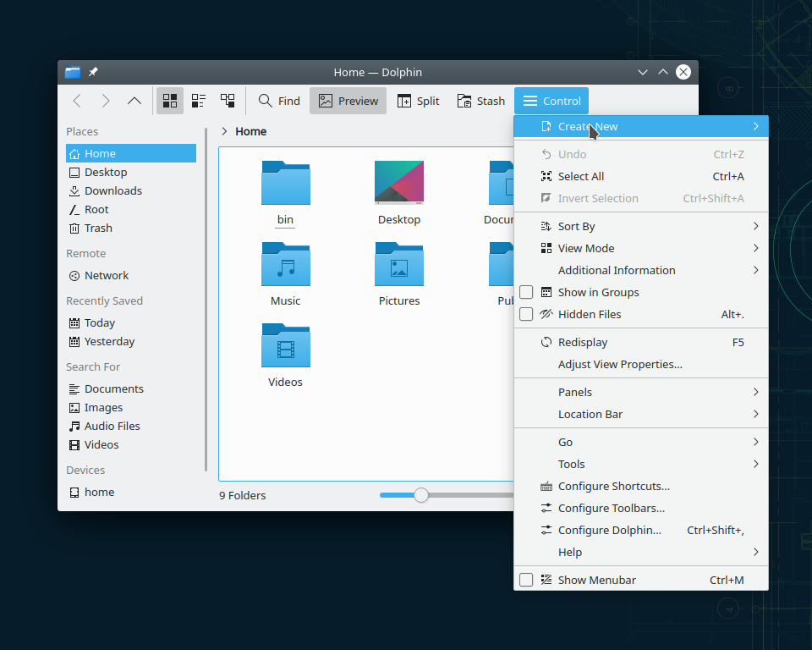Enable Show Menubar checkbox
812x650 pixels.
pos(526,580)
